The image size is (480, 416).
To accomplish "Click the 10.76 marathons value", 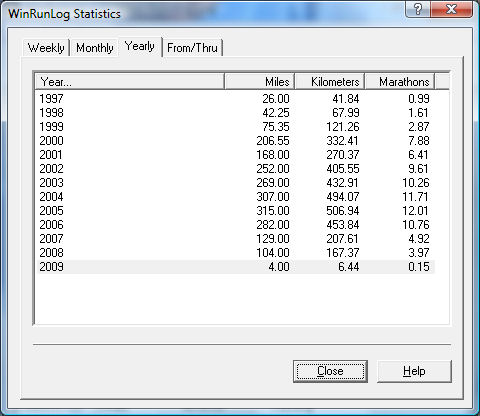I will pos(416,225).
